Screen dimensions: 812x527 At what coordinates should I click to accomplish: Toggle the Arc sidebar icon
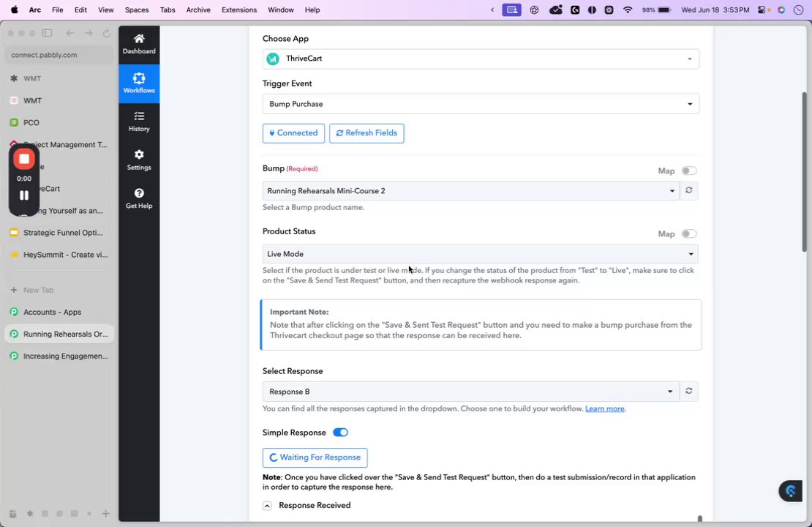47,33
